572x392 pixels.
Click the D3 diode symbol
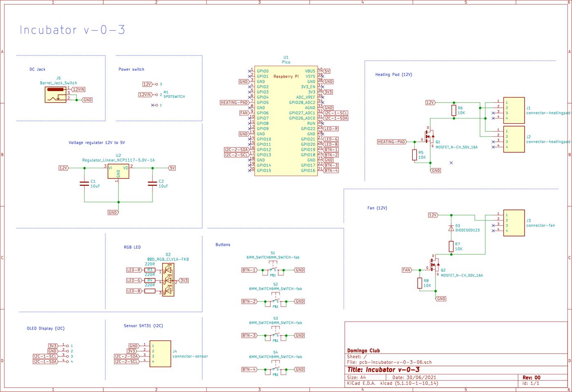tap(451, 228)
